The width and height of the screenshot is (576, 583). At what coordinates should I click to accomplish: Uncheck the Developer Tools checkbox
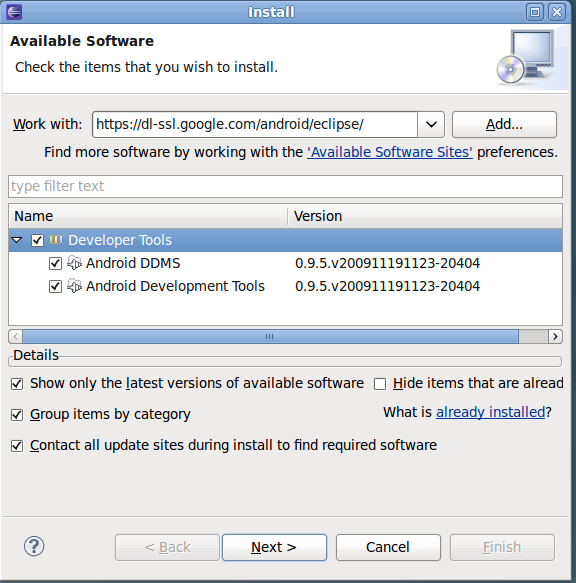[x=37, y=241]
